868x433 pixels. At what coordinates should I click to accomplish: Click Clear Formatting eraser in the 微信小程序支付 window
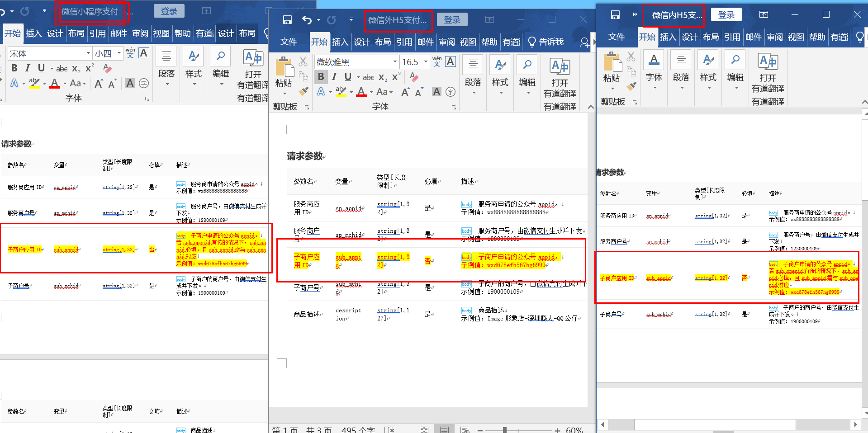(107, 68)
